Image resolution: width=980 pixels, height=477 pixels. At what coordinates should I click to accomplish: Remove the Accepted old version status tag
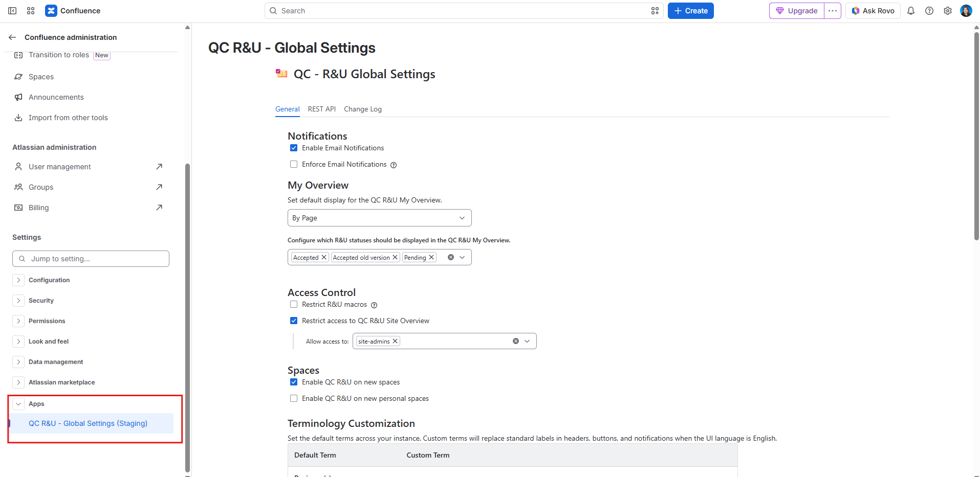395,257
